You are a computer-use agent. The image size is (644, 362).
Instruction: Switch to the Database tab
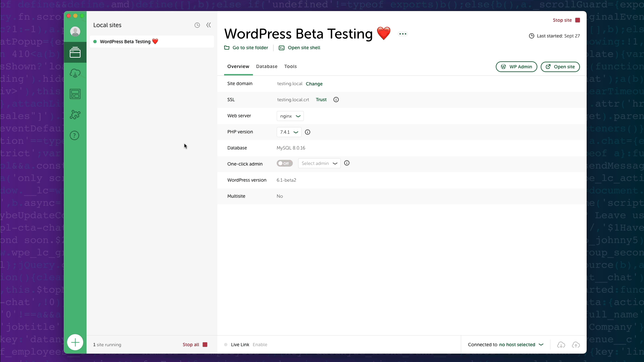coord(267,66)
